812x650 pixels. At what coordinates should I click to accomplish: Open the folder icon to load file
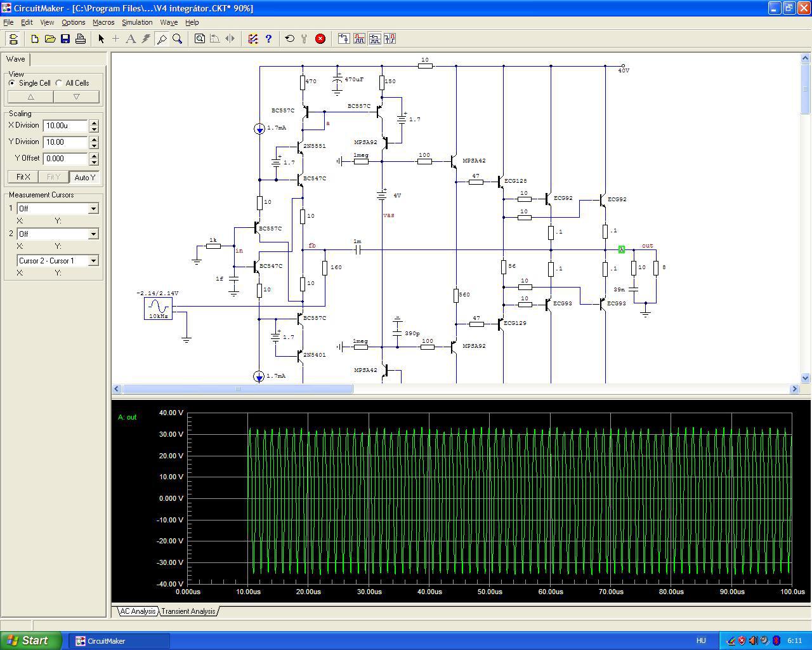tap(50, 39)
